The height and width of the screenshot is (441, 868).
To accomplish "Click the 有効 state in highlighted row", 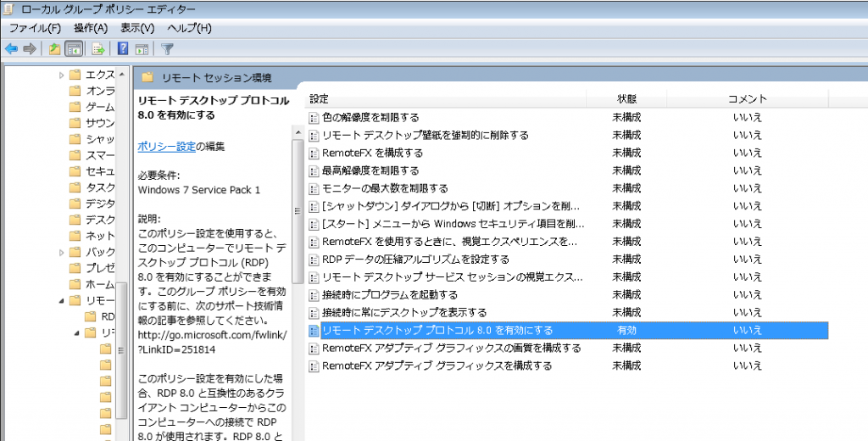I will [x=626, y=330].
